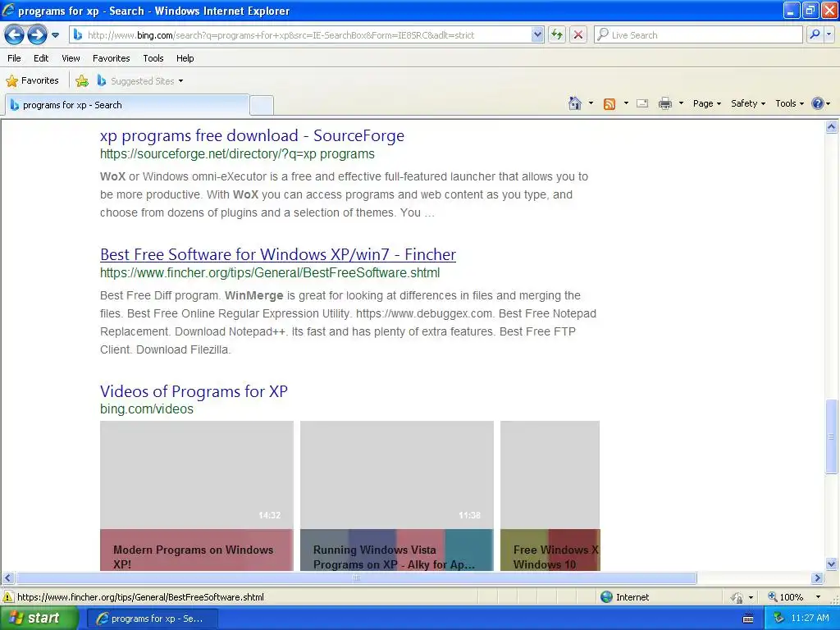Click the status bar protected mode icon

(737, 597)
